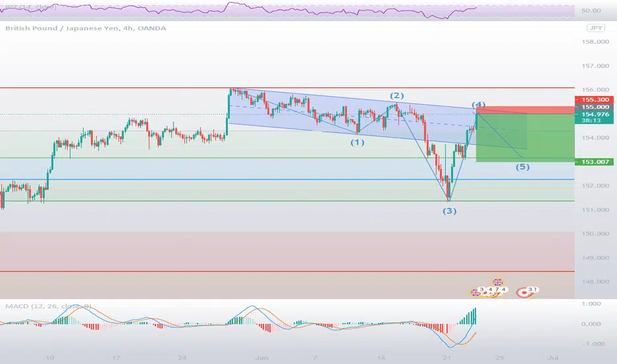Click the 157.000 price axis label
The width and height of the screenshot is (617, 364).
pyautogui.click(x=595, y=66)
